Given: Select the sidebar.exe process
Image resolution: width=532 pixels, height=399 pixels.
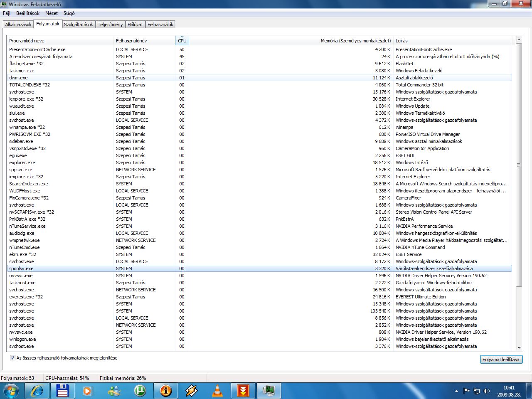Looking at the screenshot, I should [260, 141].
